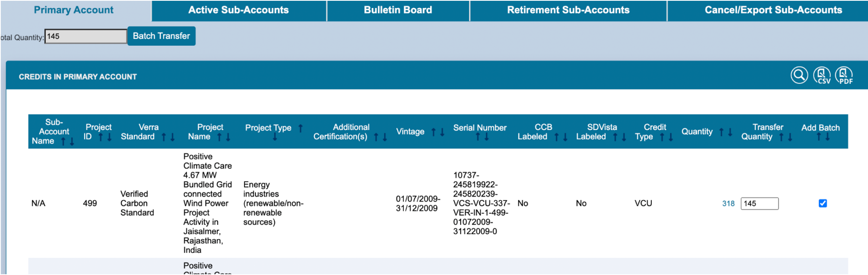Screen dimensions: 868x275
Task: Focus the Total Quantity field
Action: (x=85, y=37)
